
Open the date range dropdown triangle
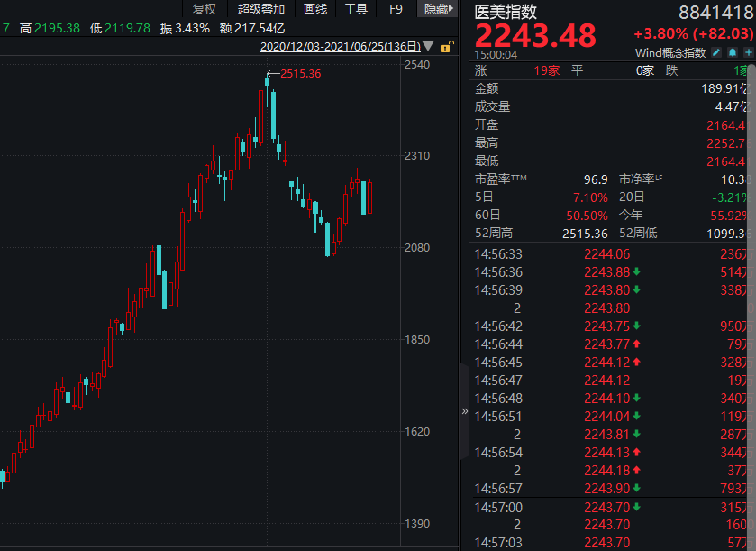point(428,46)
